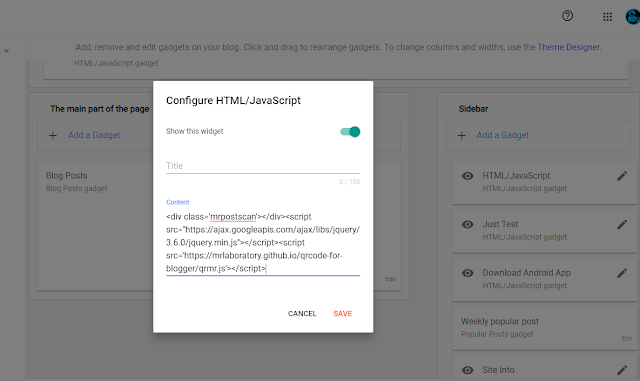640x381 pixels.
Task: Select the Weekly popular post title
Action: click(500, 321)
